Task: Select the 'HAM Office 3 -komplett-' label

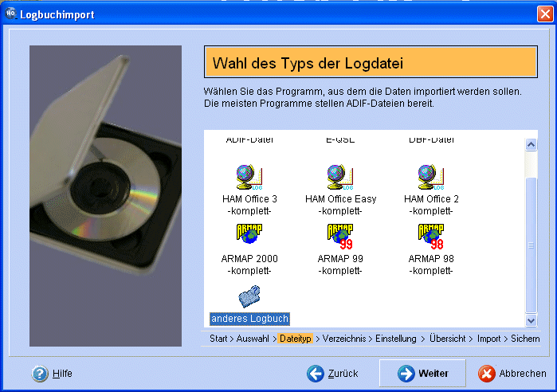Action: click(249, 205)
